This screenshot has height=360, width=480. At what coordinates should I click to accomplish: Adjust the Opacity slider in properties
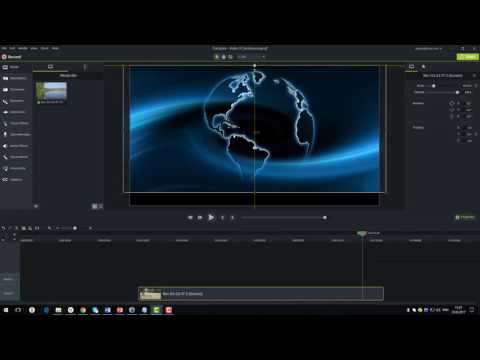457,92
